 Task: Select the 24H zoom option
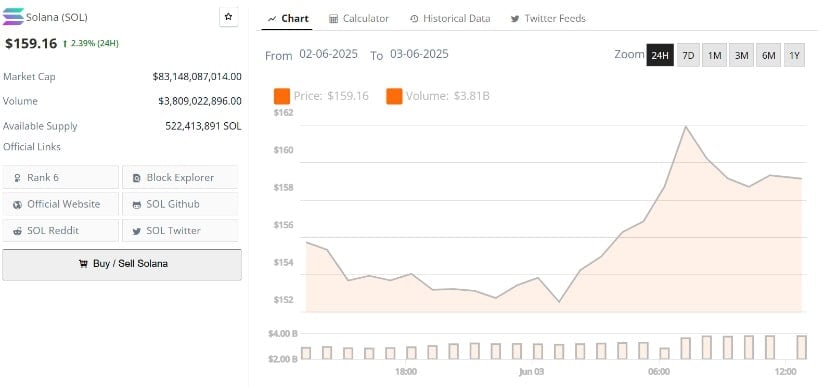point(660,55)
